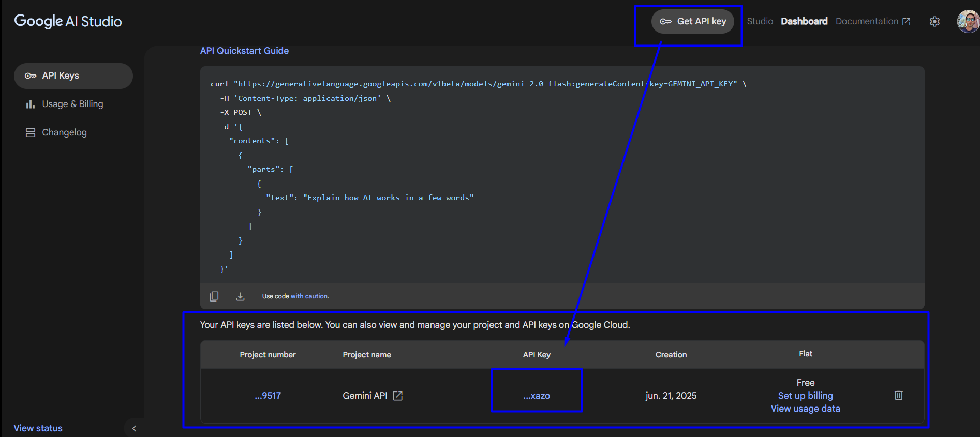Image resolution: width=980 pixels, height=437 pixels.
Task: Click the Documentation external link icon
Action: 907,22
